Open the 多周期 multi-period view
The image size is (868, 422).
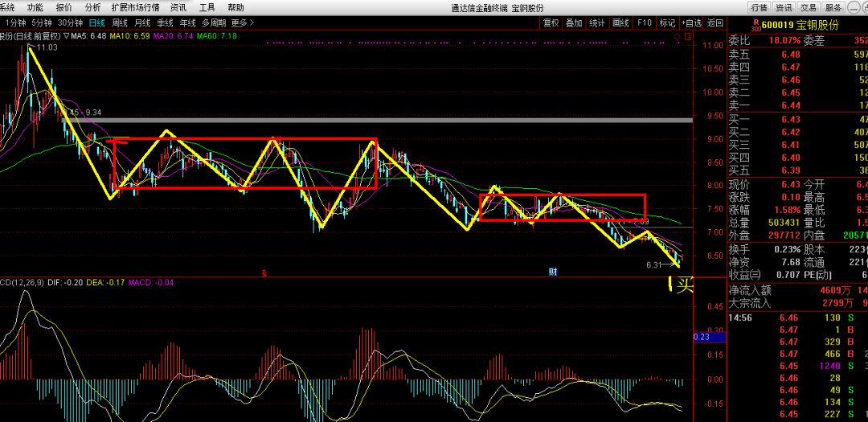pos(213,23)
